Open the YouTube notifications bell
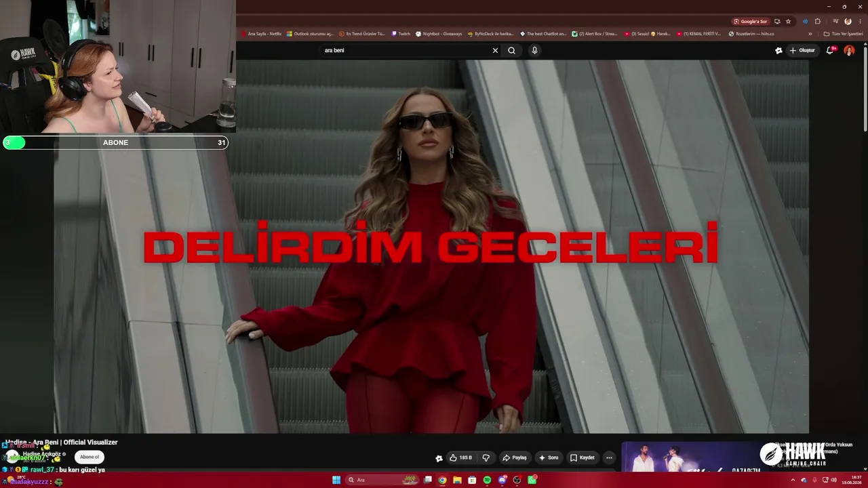This screenshot has width=868, height=488. (830, 50)
